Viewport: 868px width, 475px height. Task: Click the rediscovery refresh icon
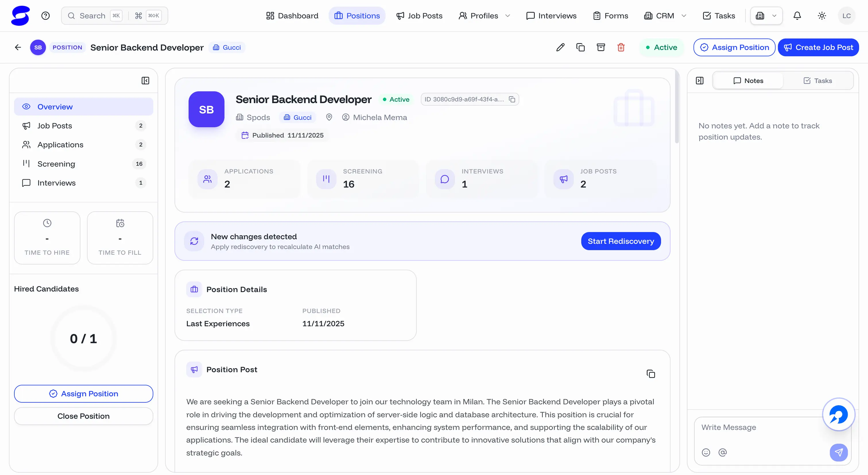coord(194,241)
